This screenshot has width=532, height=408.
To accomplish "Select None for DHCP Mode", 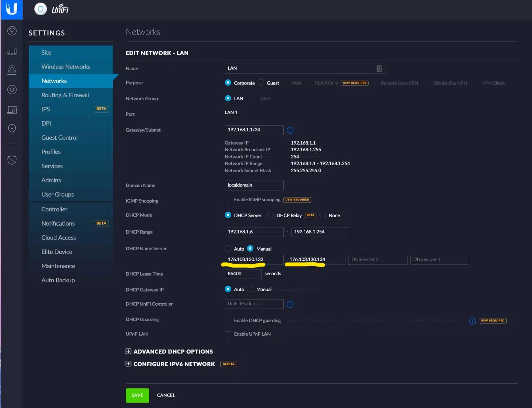I will [323, 215].
